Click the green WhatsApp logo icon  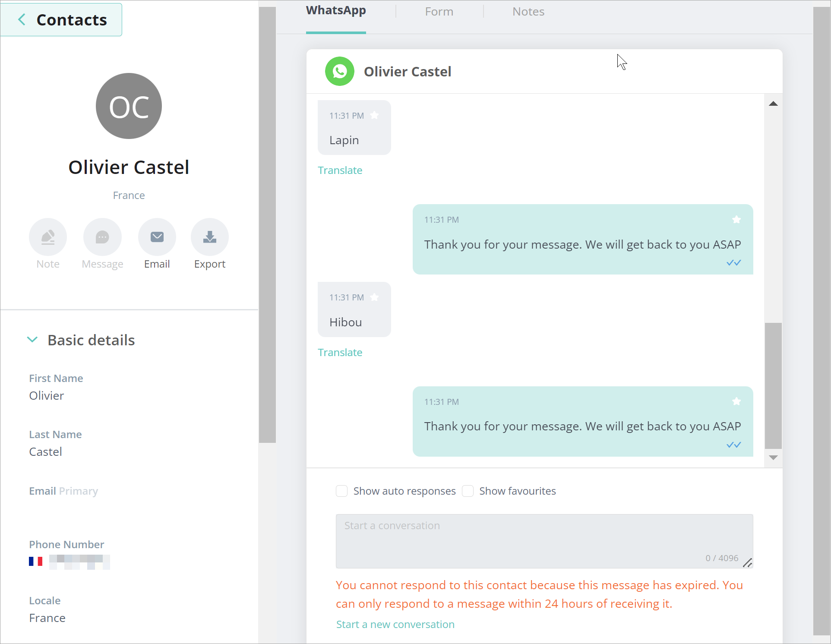pos(340,71)
